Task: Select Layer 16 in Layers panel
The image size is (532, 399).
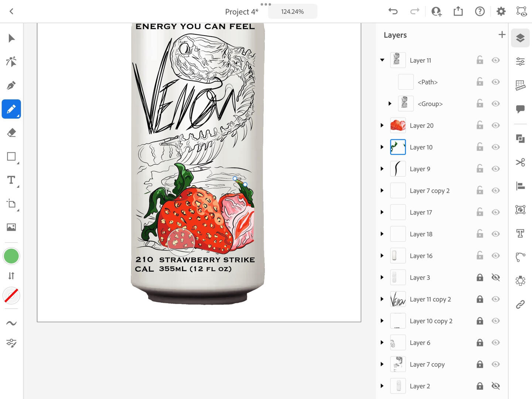Action: (421, 256)
